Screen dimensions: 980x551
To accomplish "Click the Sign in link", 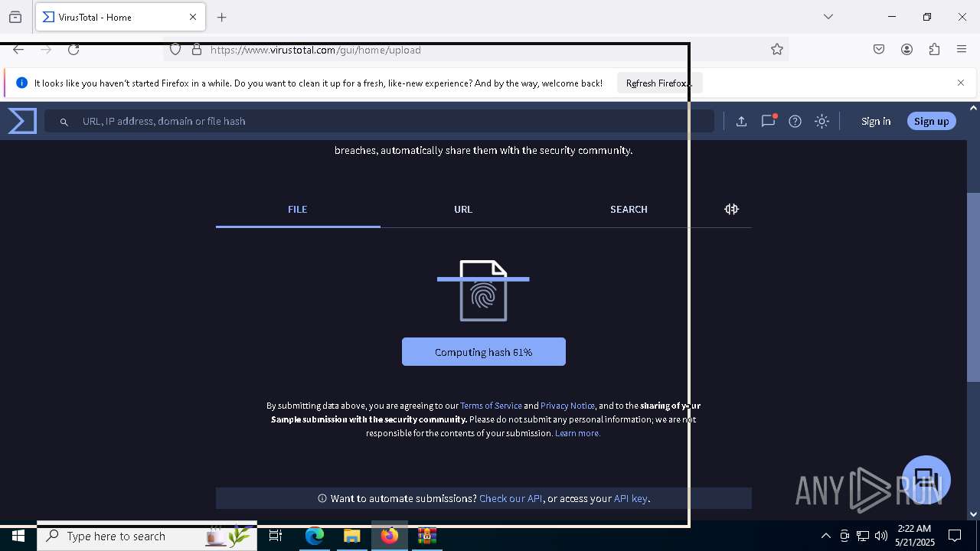I will tap(876, 121).
